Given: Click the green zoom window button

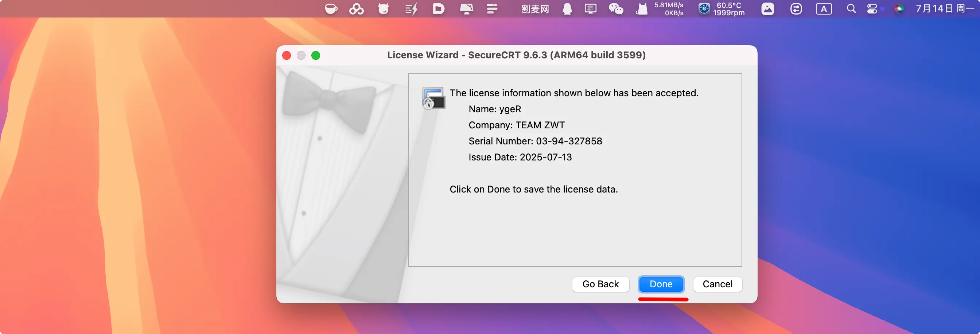Looking at the screenshot, I should [315, 55].
